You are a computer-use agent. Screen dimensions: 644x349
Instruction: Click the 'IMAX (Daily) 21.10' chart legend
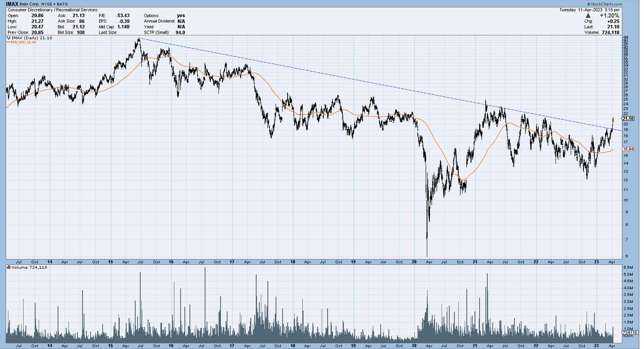point(31,38)
